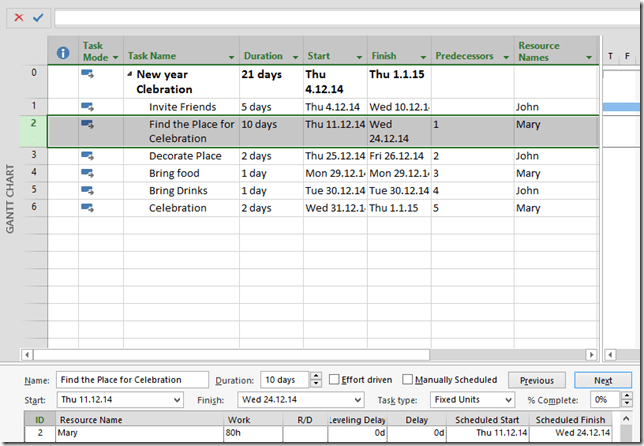The width and height of the screenshot is (644, 446).
Task: Click task mode icon for Celebration row
Action: 87,207
